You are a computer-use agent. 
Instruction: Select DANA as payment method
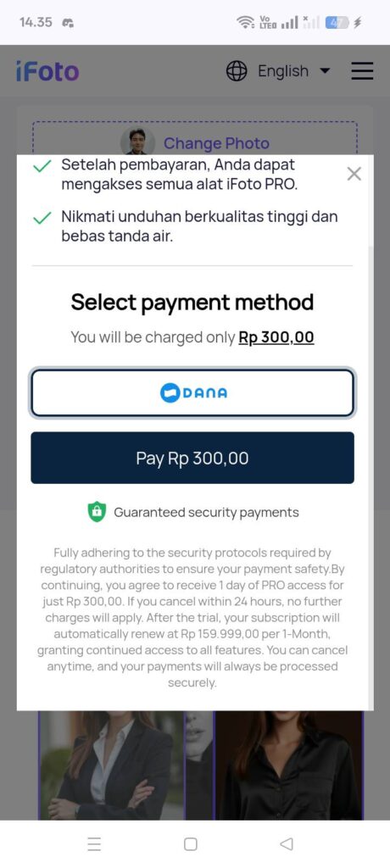tap(192, 392)
